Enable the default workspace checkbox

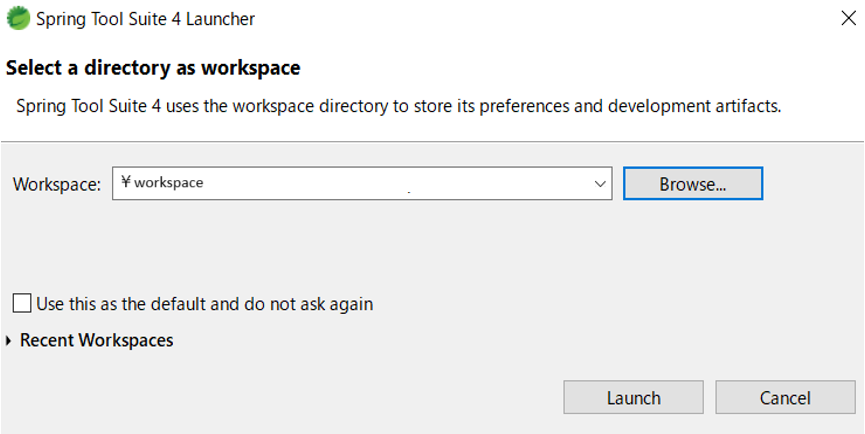pos(22,303)
